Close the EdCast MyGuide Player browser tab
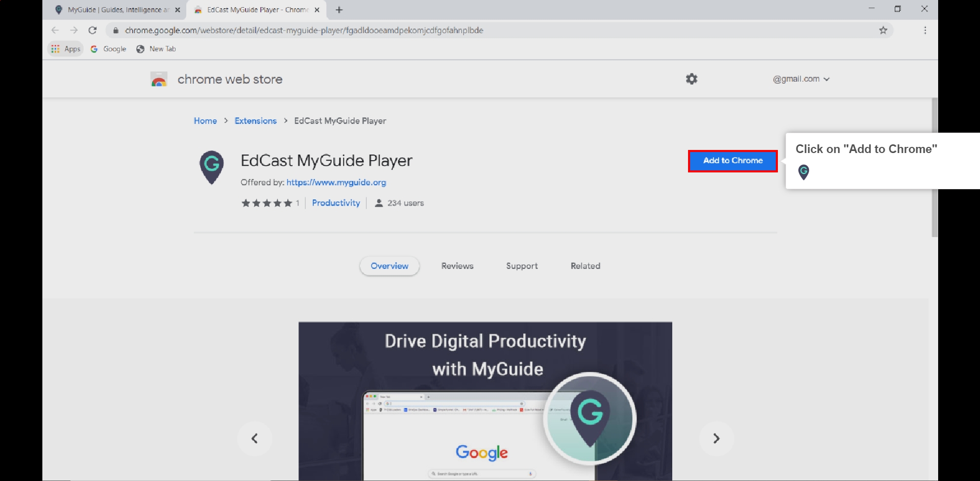 [317, 10]
